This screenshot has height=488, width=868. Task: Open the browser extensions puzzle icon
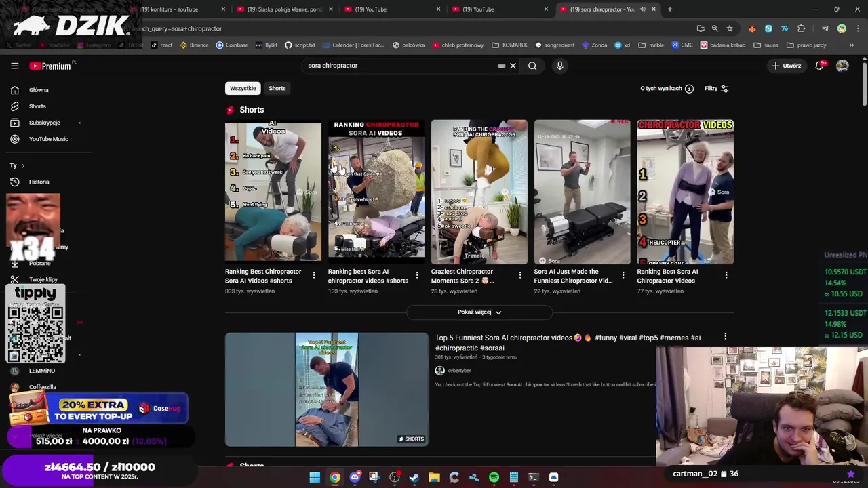tap(802, 28)
